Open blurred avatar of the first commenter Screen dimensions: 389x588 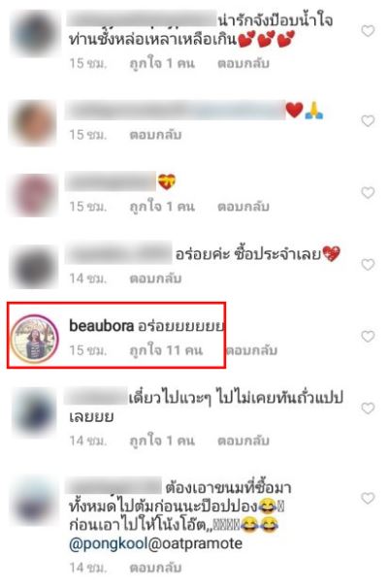click(x=35, y=34)
